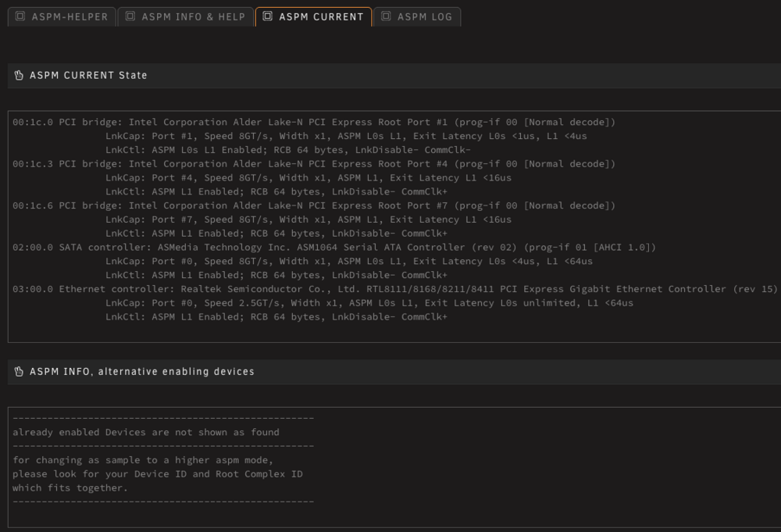Click the LnkCap Speed 2.5GT/s line
The height and width of the screenshot is (532, 781).
point(369,303)
